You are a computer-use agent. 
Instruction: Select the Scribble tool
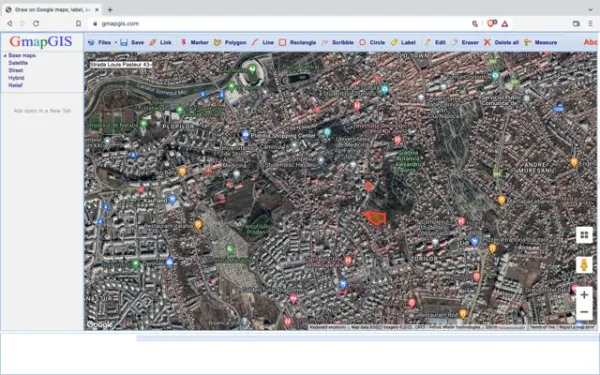338,42
